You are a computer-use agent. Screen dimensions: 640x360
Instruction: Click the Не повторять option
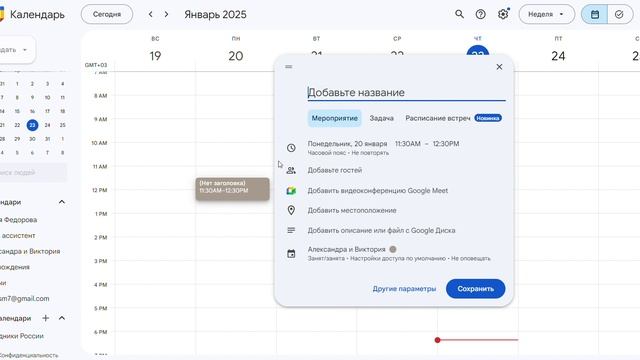tap(370, 153)
